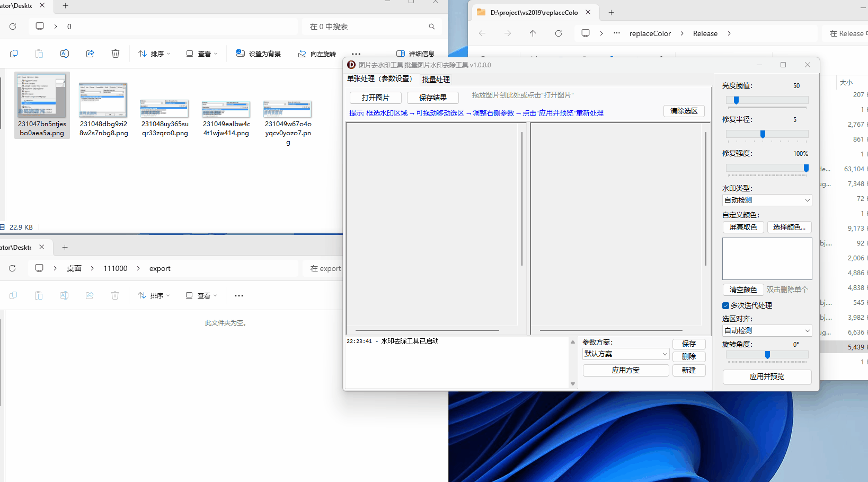Select the Rename icon in the top toolbar
The width and height of the screenshot is (868, 482).
coord(64,54)
